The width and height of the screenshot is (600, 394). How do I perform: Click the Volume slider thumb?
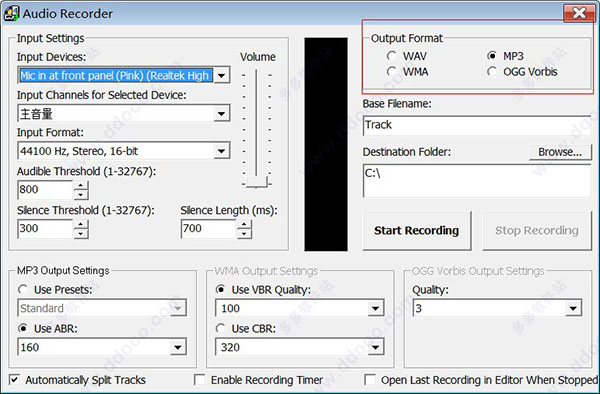click(256, 182)
